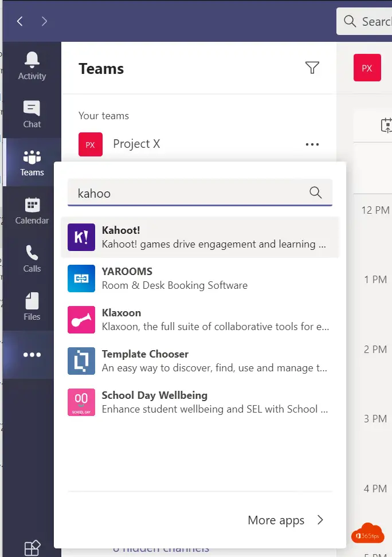Click the 4 PM calendar time slot
Screen dimensions: 392x557
375,488
